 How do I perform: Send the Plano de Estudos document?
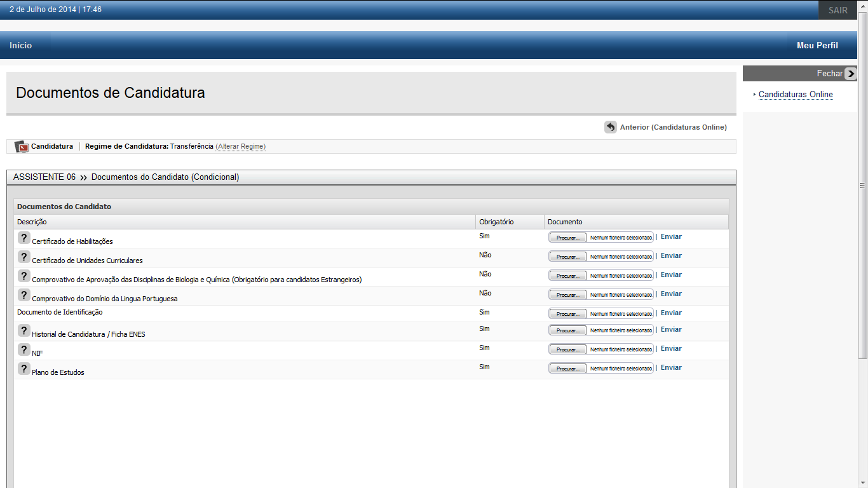point(671,367)
